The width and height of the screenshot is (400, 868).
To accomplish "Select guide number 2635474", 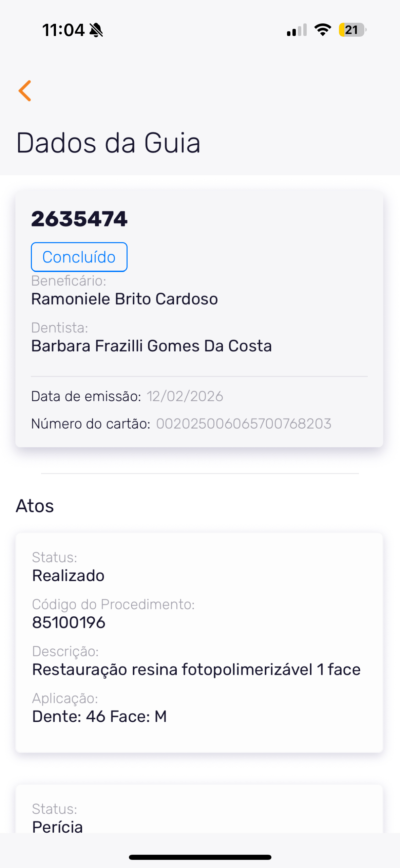I will pos(79,219).
